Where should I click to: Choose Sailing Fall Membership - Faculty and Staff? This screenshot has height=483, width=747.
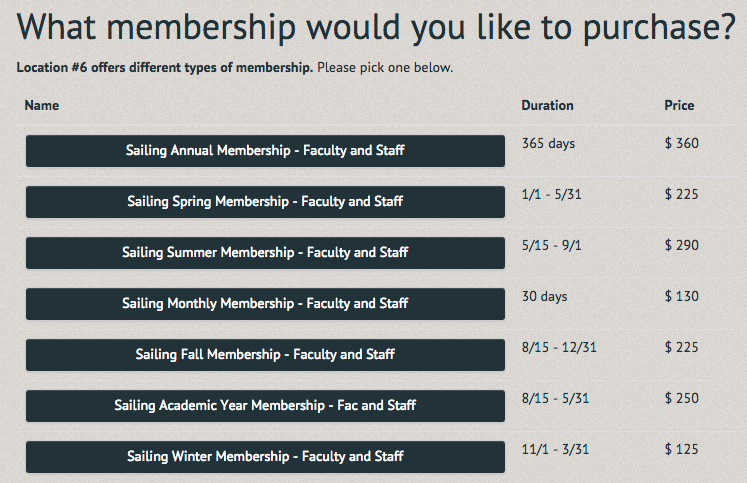265,355
